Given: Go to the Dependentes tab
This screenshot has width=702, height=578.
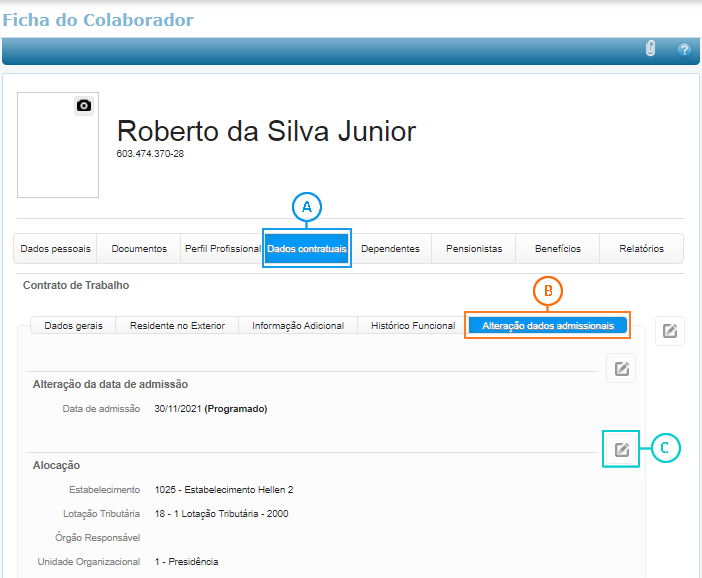Looking at the screenshot, I should (390, 249).
